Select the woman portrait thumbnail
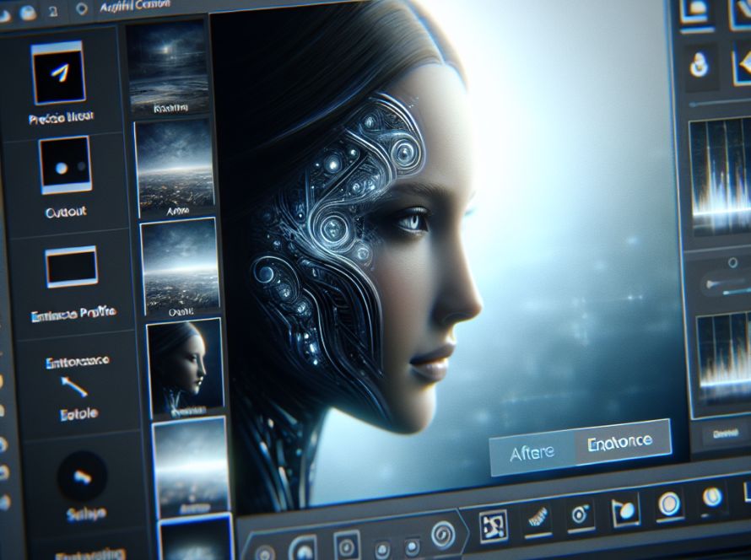This screenshot has width=751, height=560. [x=184, y=369]
